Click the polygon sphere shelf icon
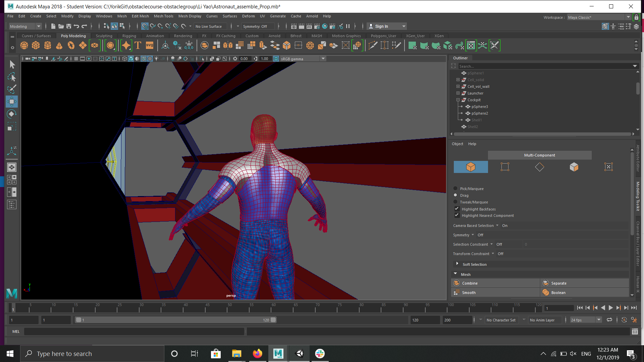 click(x=24, y=46)
